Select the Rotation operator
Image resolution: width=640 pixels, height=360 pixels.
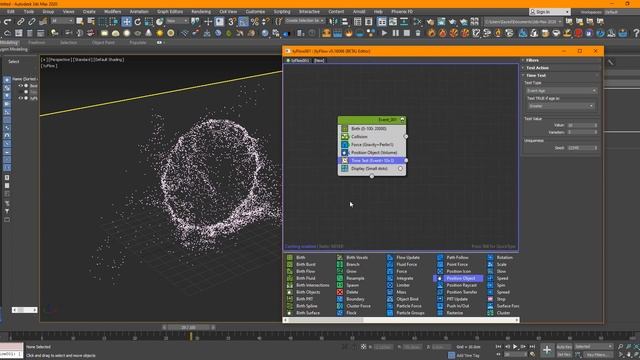coord(504,258)
